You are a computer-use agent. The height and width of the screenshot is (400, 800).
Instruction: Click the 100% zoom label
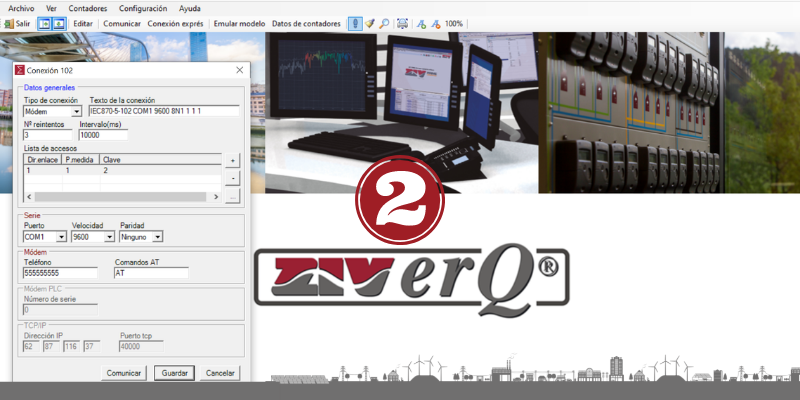point(454,23)
